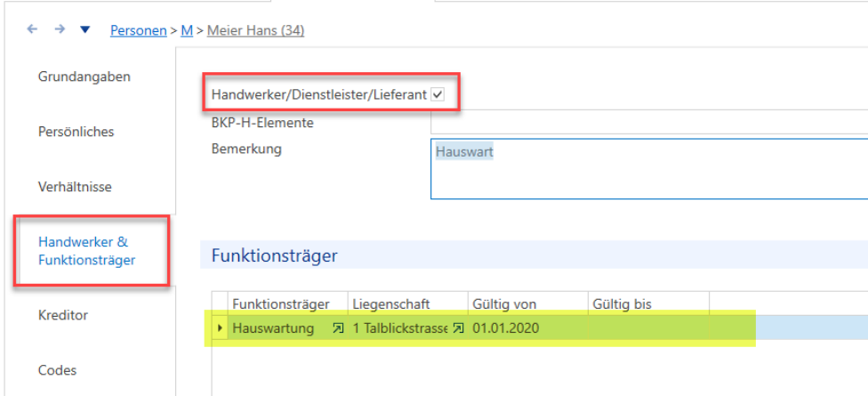Sort by the Funktionsträger column header
The height and width of the screenshot is (396, 868).
[x=287, y=303]
